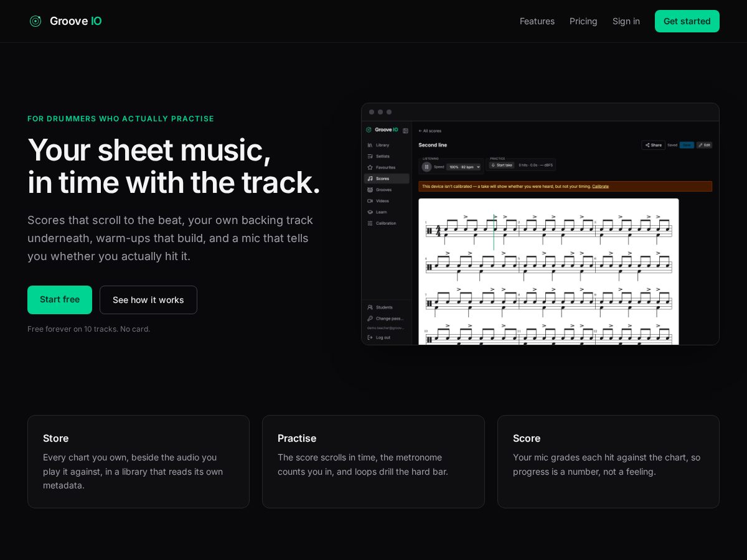Click the green playhead line on score
Image resolution: width=747 pixels, height=560 pixels.
coord(494,231)
